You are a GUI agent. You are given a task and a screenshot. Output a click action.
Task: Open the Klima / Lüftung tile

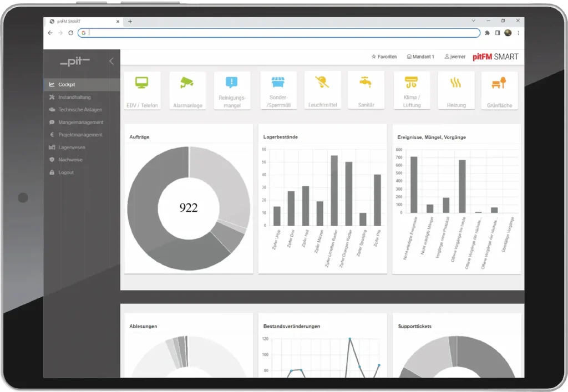pyautogui.click(x=411, y=90)
